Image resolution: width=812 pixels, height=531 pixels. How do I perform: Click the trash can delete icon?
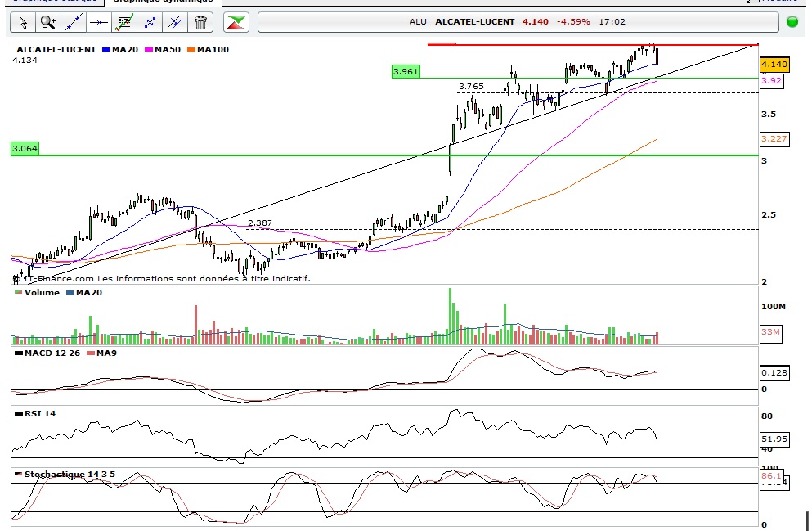pyautogui.click(x=200, y=22)
